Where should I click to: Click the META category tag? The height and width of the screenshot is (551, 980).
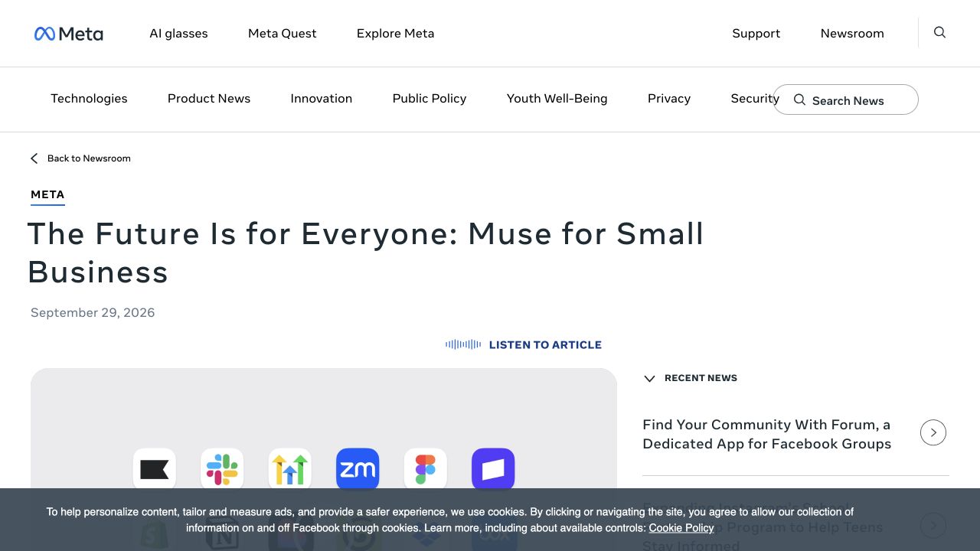[x=47, y=194]
